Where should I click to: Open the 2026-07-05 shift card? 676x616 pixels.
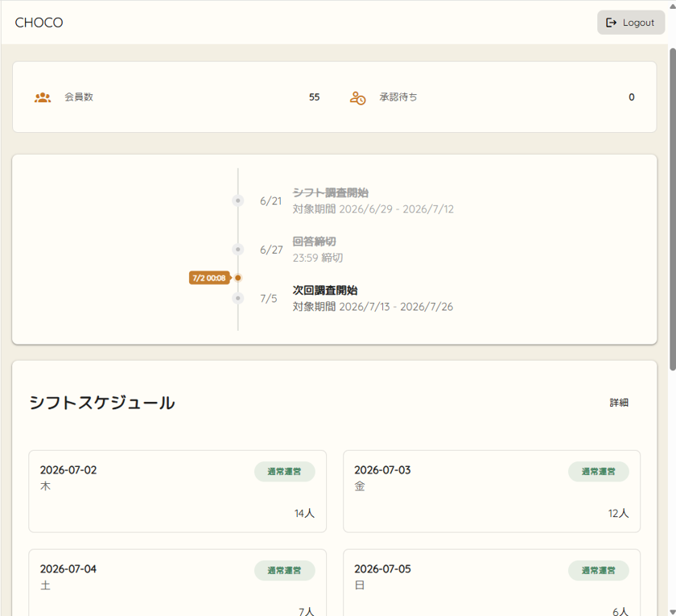click(492, 582)
